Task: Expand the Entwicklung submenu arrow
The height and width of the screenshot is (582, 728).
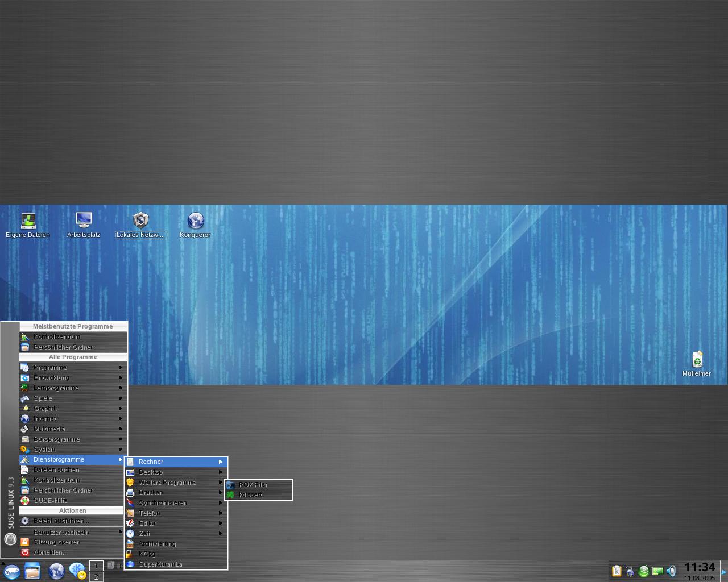Action: (121, 378)
